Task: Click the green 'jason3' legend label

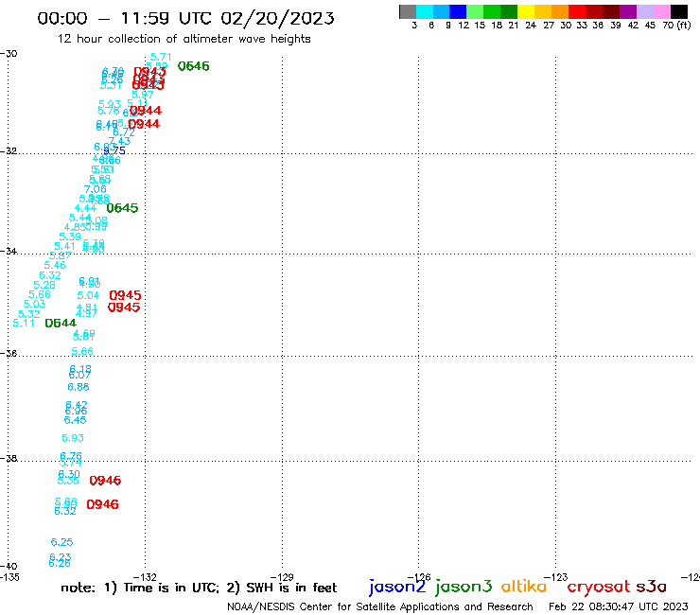Action: 464,587
